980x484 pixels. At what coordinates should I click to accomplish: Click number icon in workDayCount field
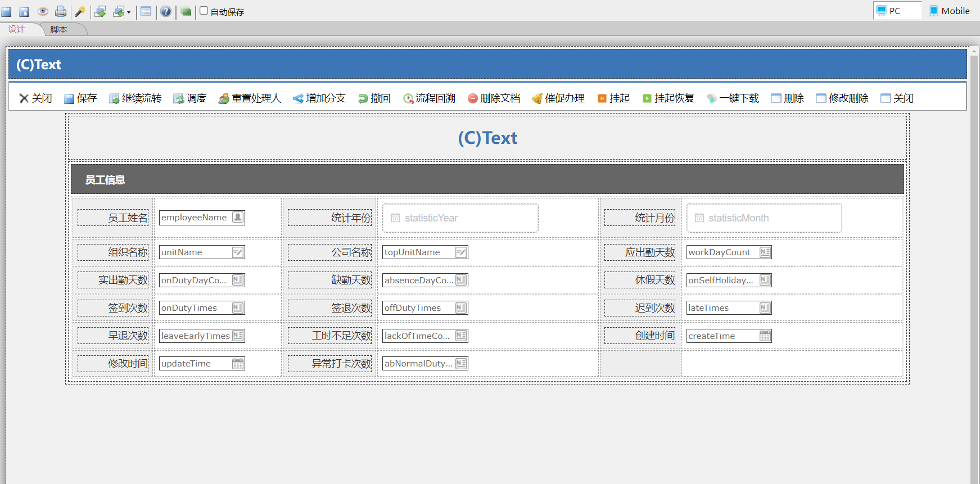765,252
